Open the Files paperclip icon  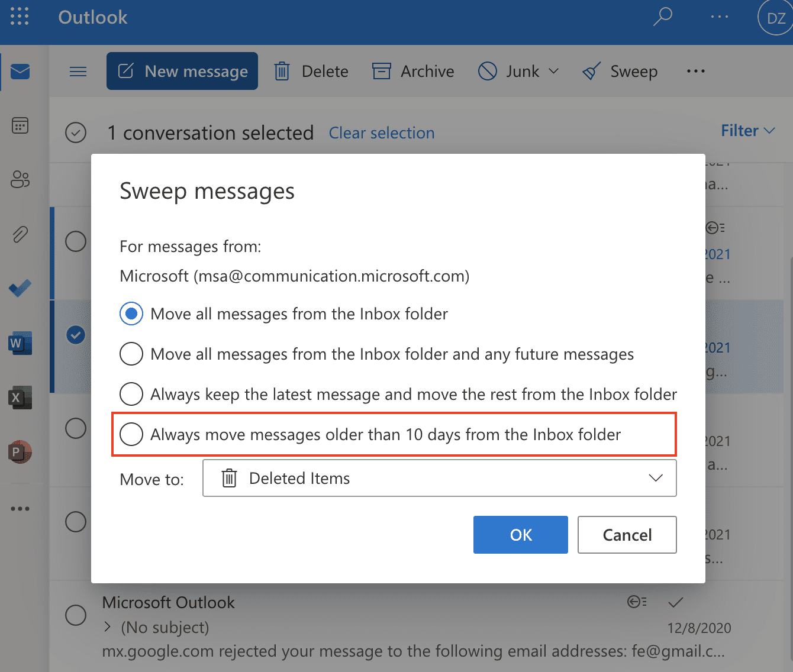tap(20, 234)
